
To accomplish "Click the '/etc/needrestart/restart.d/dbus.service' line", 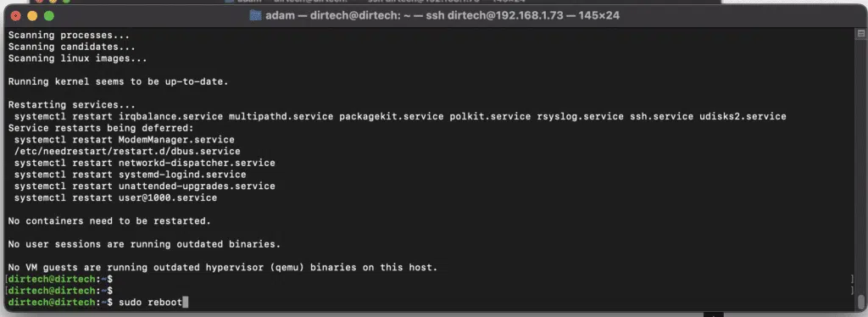I will (127, 151).
